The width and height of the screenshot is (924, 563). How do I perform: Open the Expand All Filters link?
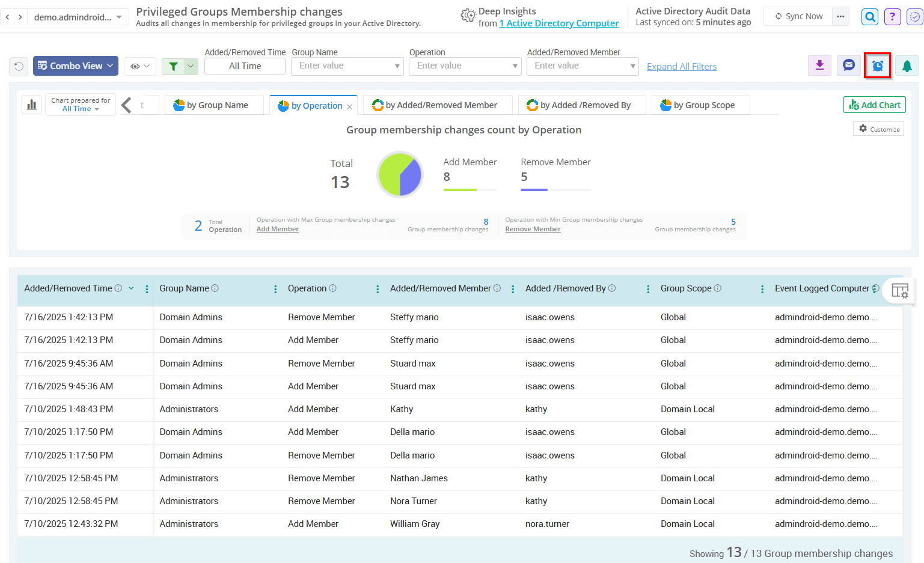click(681, 66)
